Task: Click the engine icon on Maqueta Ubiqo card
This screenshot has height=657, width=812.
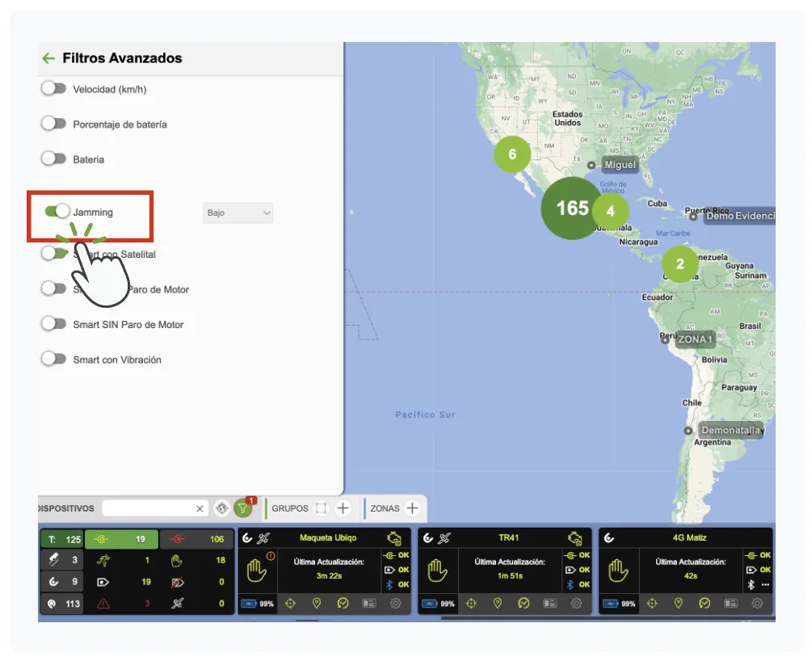Action: coord(394,538)
